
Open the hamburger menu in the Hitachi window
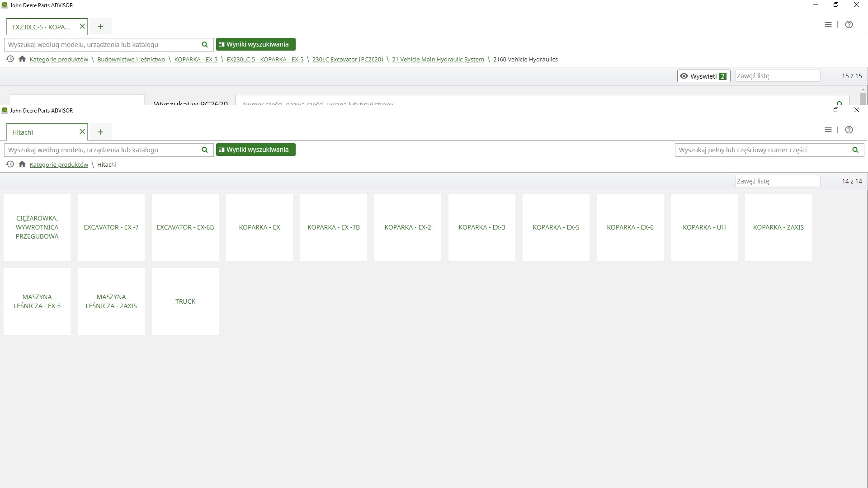pos(828,130)
